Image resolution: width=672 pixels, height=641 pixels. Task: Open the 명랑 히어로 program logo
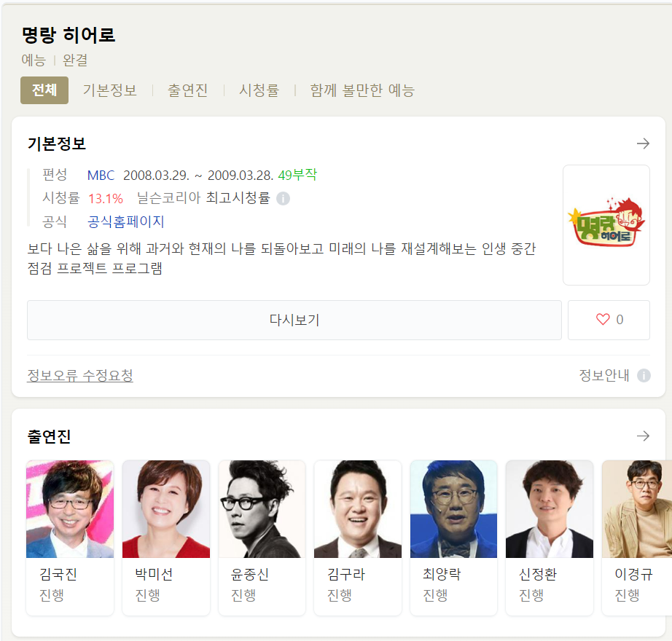pos(606,225)
